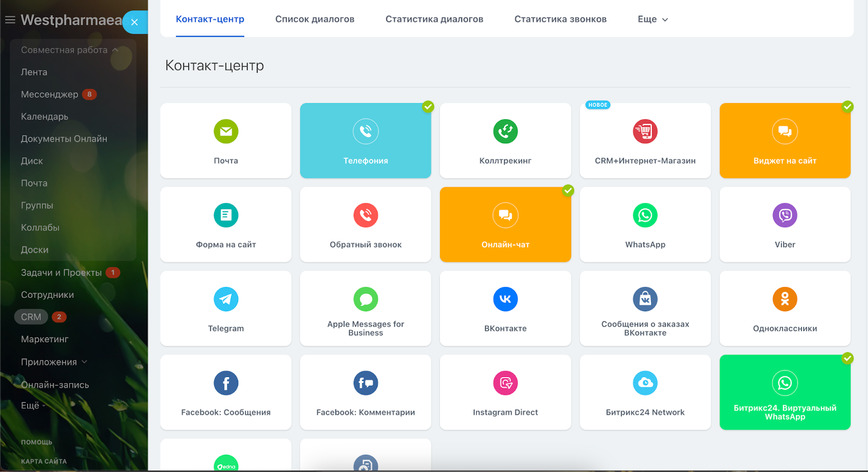Open Сотрудники in the sidebar
This screenshot has height=472, width=868.
click(47, 295)
